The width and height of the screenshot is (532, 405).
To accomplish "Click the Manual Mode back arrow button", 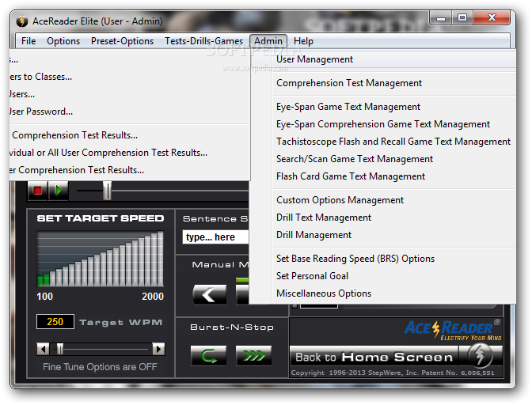I will (x=210, y=294).
